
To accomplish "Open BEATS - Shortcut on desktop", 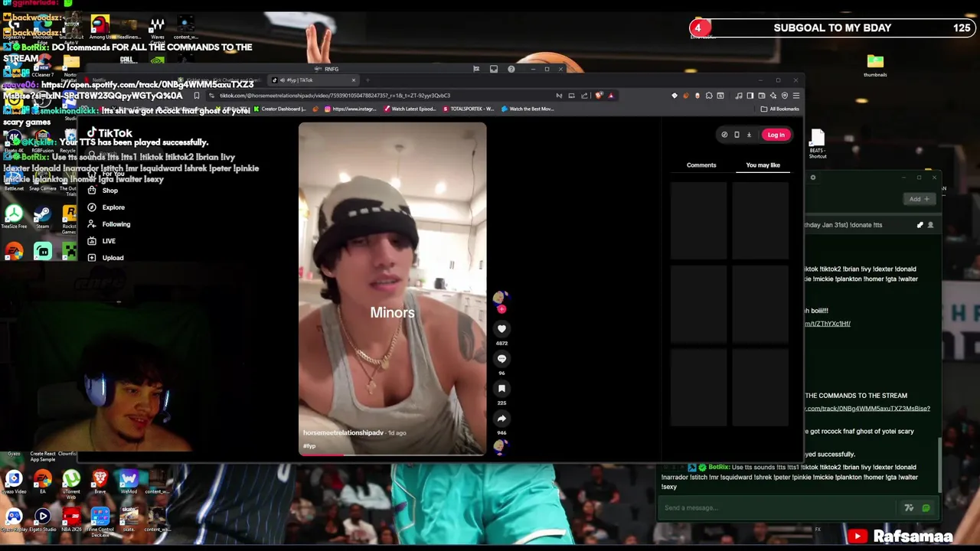I will (817, 143).
